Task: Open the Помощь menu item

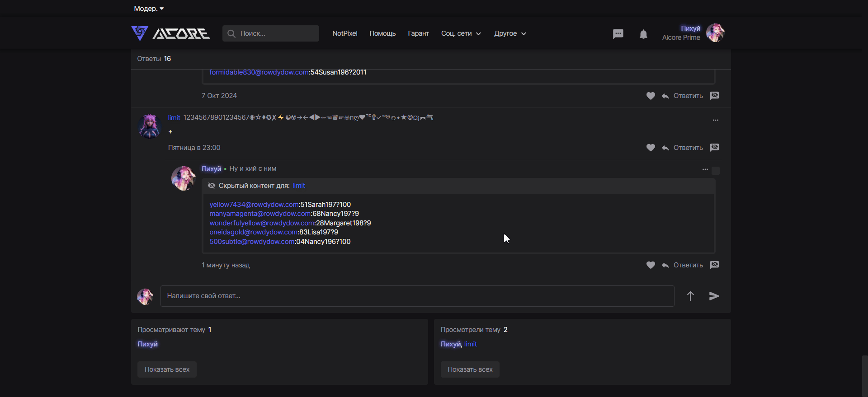Action: (382, 33)
